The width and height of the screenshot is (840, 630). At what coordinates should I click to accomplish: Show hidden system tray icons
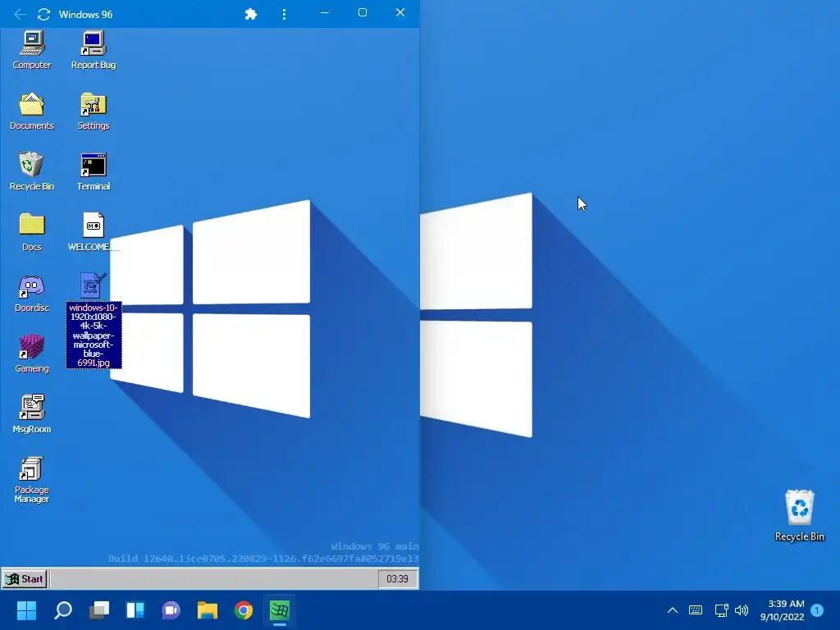673,610
